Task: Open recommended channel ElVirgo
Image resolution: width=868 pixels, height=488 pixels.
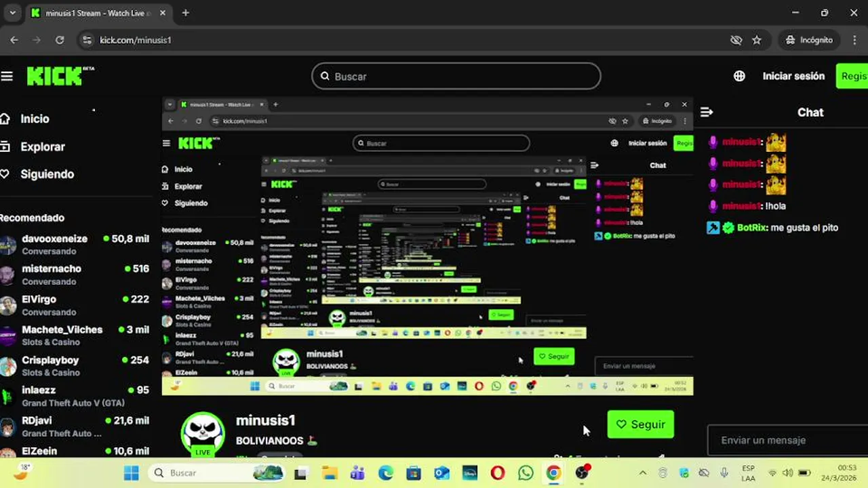Action: [75, 305]
